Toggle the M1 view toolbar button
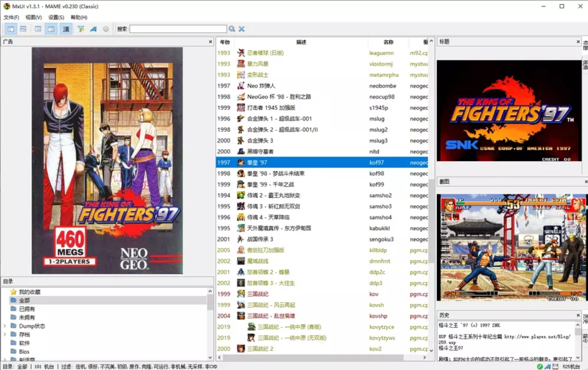Viewport: 588px width, 370px height. (23, 29)
